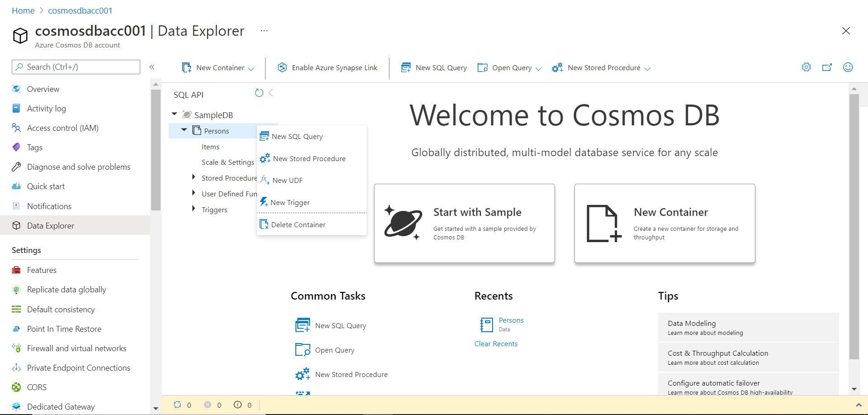
Task: Open the New Container dropdown arrow
Action: pyautogui.click(x=251, y=69)
